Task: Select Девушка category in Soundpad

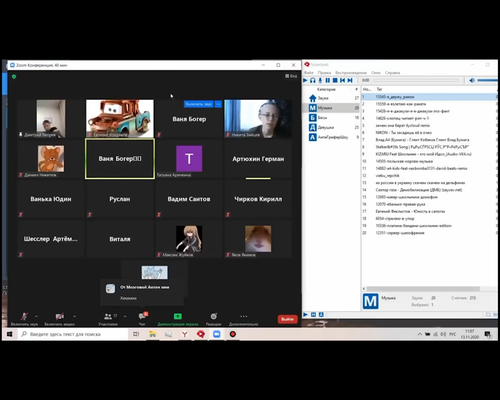Action: (x=333, y=127)
